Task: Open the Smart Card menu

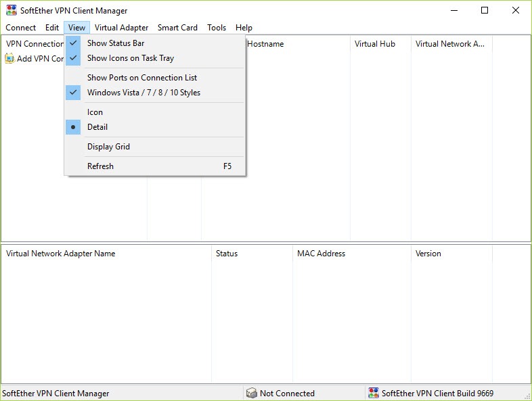Action: pos(177,28)
